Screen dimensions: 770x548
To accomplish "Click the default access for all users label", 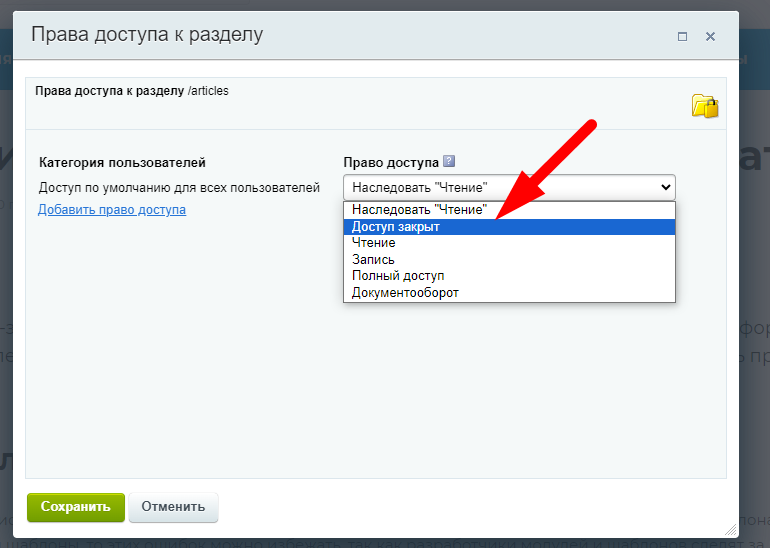I will click(179, 187).
